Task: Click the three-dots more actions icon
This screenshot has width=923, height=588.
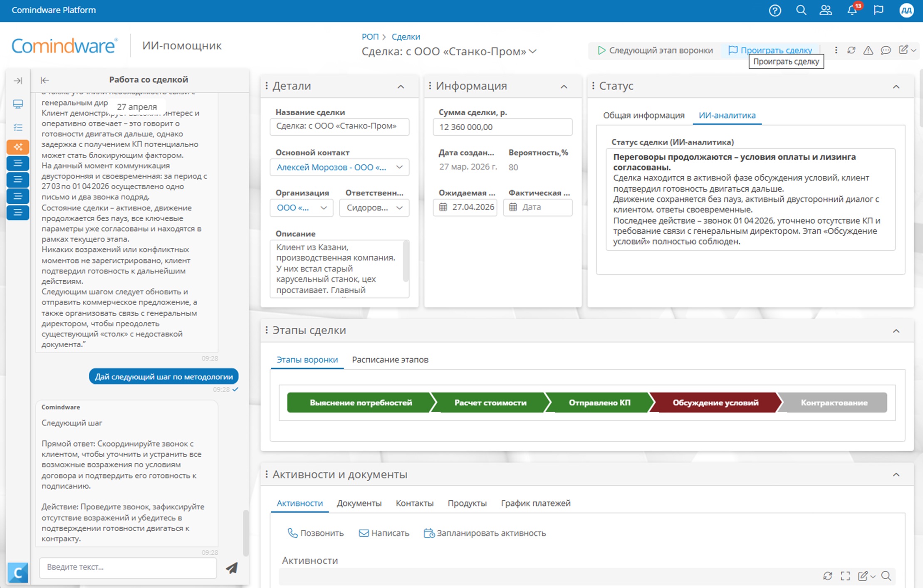Action: [836, 50]
